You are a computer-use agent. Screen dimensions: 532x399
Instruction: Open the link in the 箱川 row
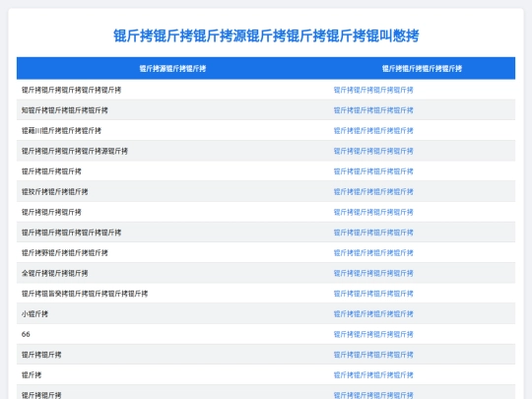(373, 131)
